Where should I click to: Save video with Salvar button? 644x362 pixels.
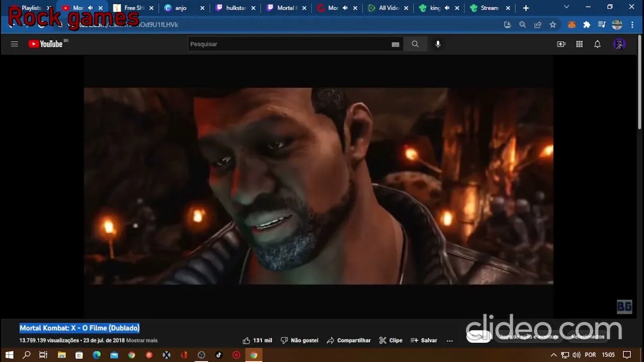coord(424,340)
